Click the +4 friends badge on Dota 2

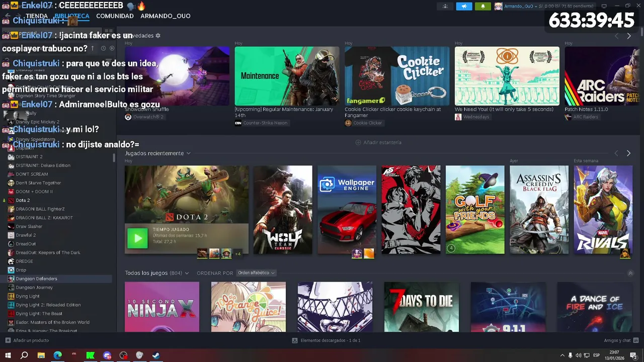click(x=238, y=253)
